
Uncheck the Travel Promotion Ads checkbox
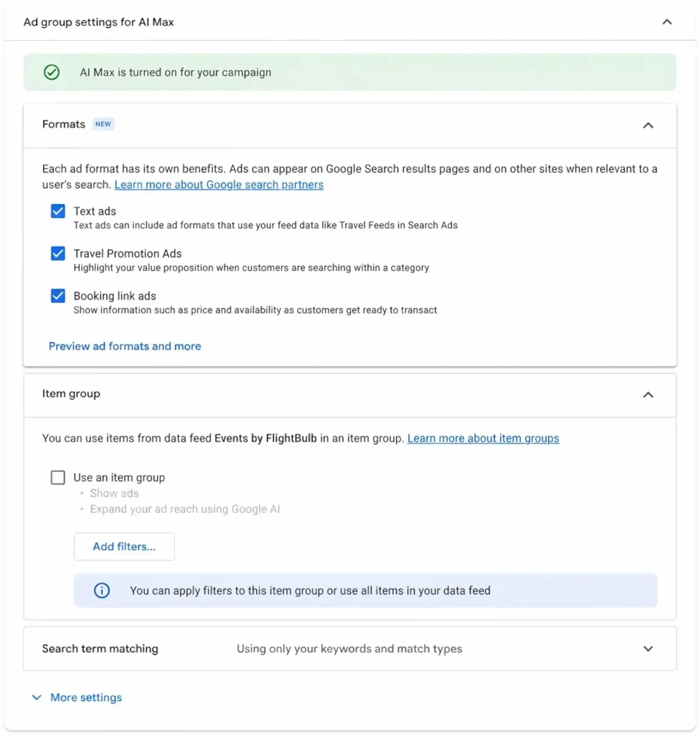[58, 254]
